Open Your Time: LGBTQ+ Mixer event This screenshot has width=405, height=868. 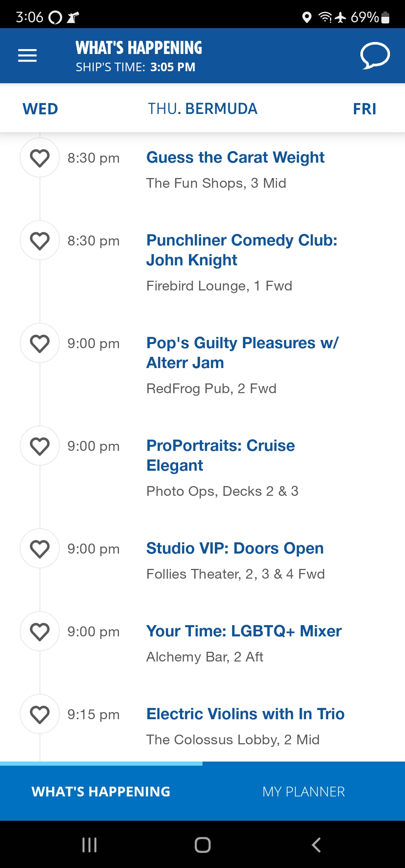coord(244,631)
